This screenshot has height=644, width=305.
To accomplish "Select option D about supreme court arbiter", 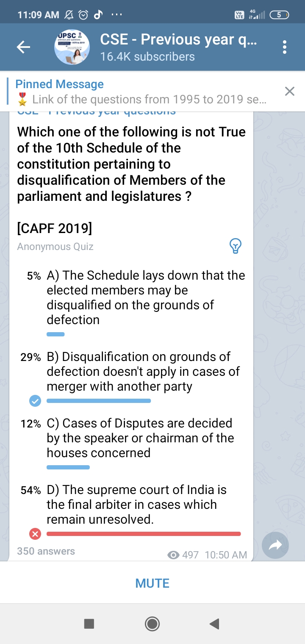I will (x=136, y=505).
